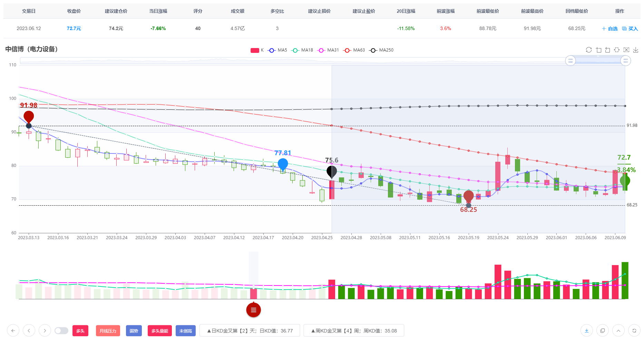Collapse panel with bottom-right up chevron
Screen dimensions: 644x338
(x=618, y=331)
